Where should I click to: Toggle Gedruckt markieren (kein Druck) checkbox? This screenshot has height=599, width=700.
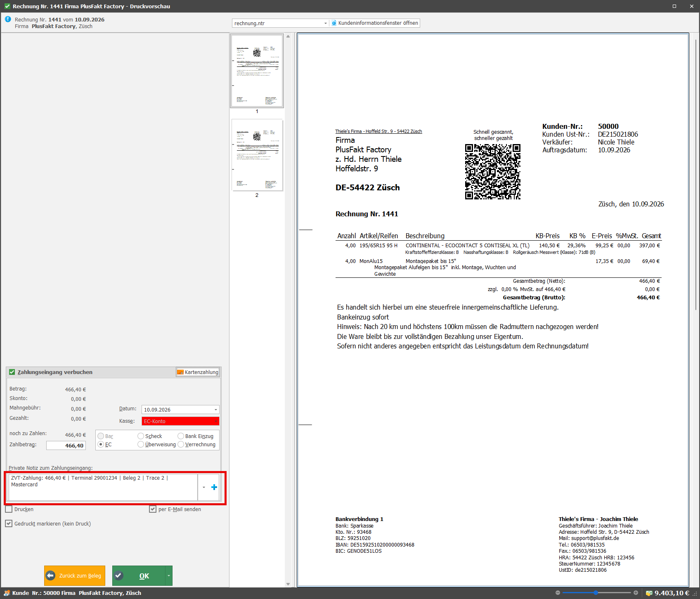coord(9,523)
